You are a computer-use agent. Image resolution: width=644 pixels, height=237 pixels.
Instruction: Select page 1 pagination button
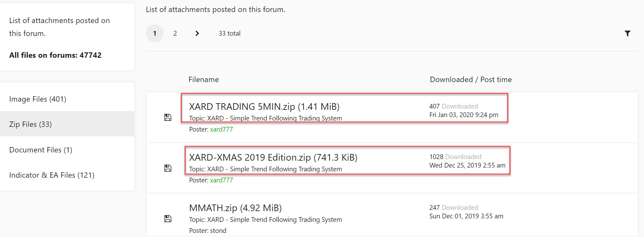click(155, 33)
